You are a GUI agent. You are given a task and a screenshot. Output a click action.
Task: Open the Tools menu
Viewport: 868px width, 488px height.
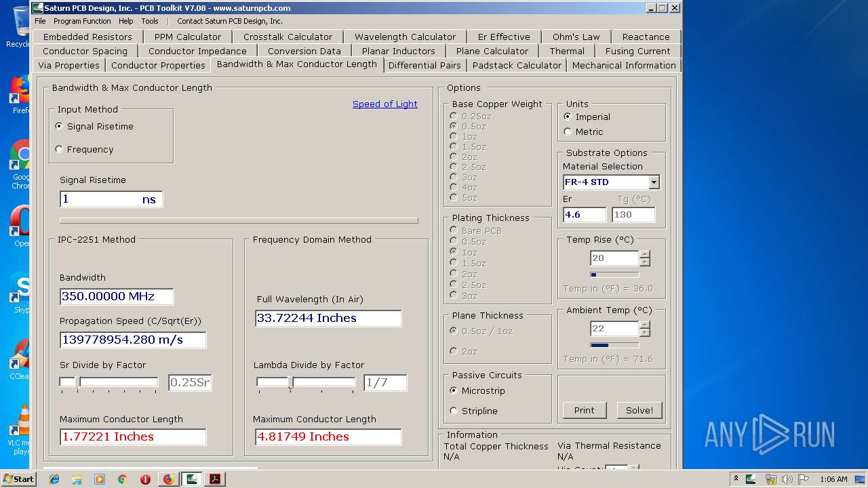[x=150, y=21]
